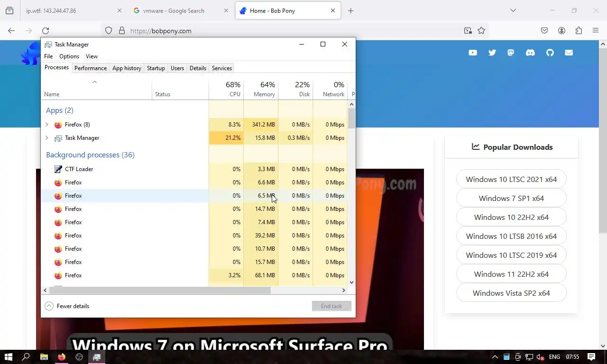Open Windows 10 LTSC 2021 x64 download
Image resolution: width=607 pixels, height=364 pixels.
click(511, 179)
